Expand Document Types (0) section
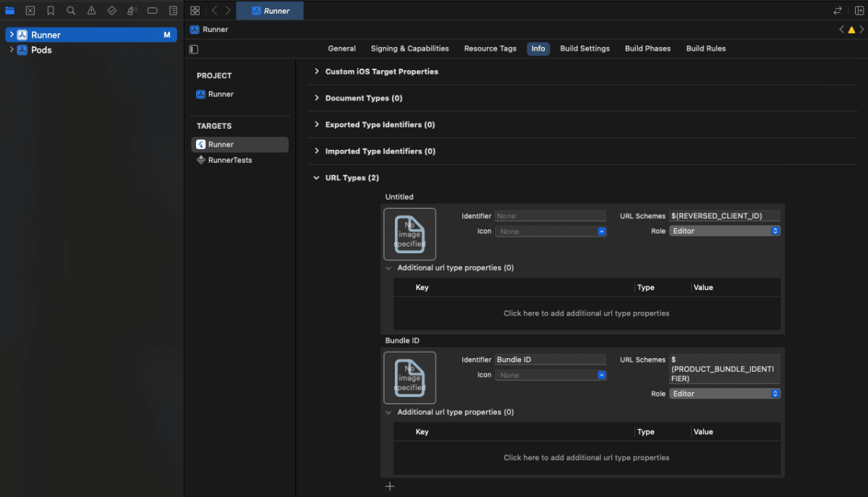Image resolution: width=868 pixels, height=497 pixels. [317, 98]
